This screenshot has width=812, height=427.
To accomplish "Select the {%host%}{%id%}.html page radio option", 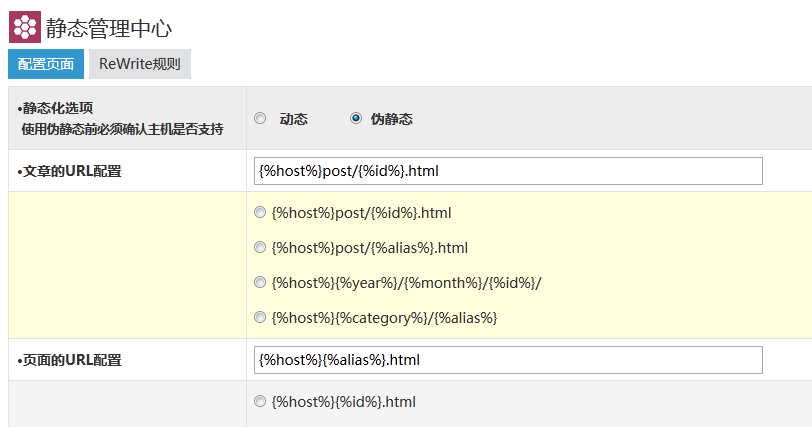I will (x=261, y=401).
